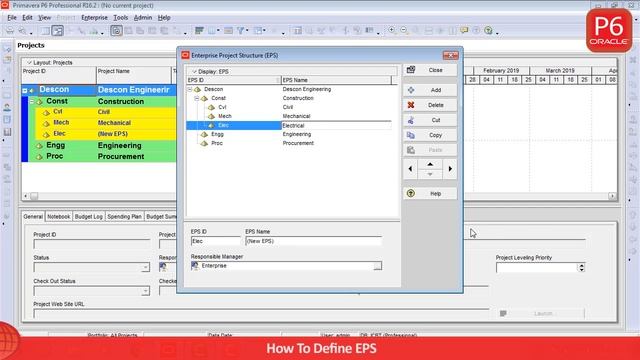
Task: Collapse Const in Projects table
Action: [x=32, y=101]
